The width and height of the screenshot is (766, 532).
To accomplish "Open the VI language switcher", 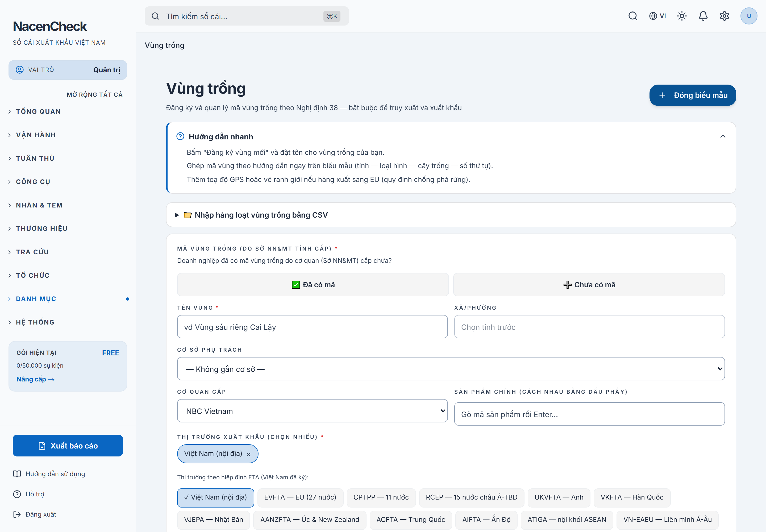I will click(657, 16).
